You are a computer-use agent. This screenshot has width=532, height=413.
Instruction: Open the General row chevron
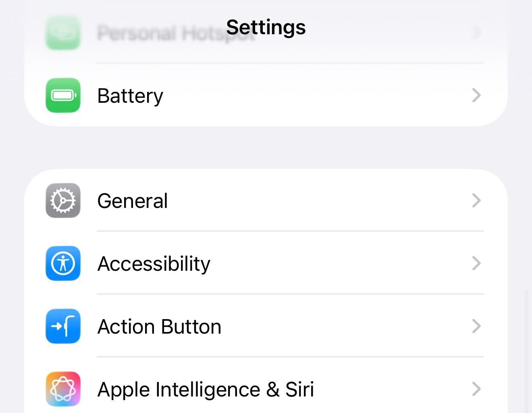tap(477, 200)
